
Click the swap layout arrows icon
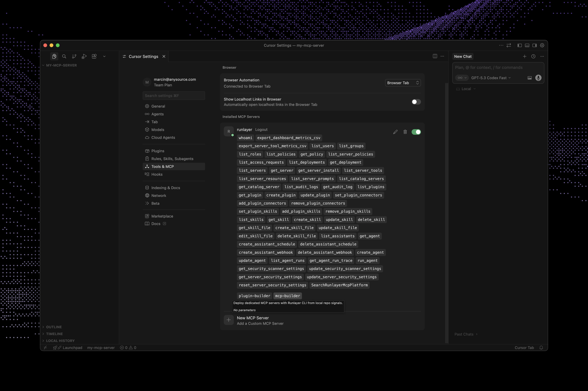pos(509,45)
